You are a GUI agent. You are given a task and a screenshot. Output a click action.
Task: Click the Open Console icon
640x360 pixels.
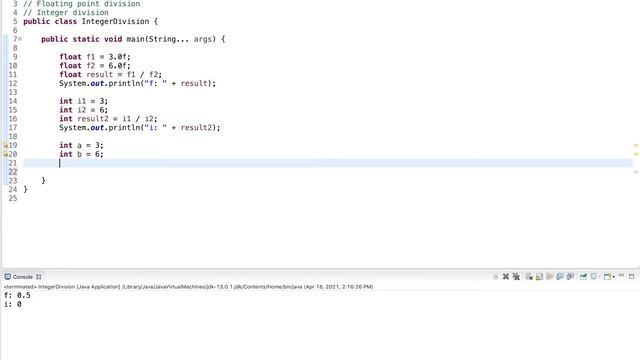[x=607, y=277]
